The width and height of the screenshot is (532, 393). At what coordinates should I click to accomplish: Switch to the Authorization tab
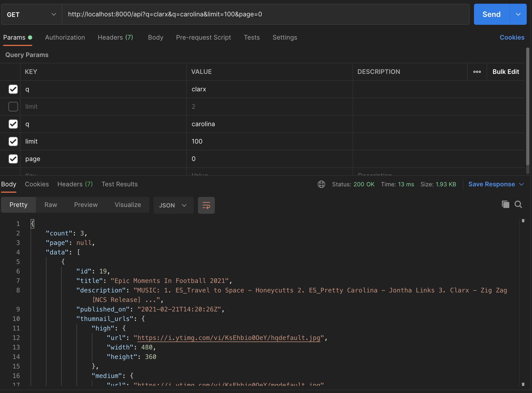[x=65, y=37]
